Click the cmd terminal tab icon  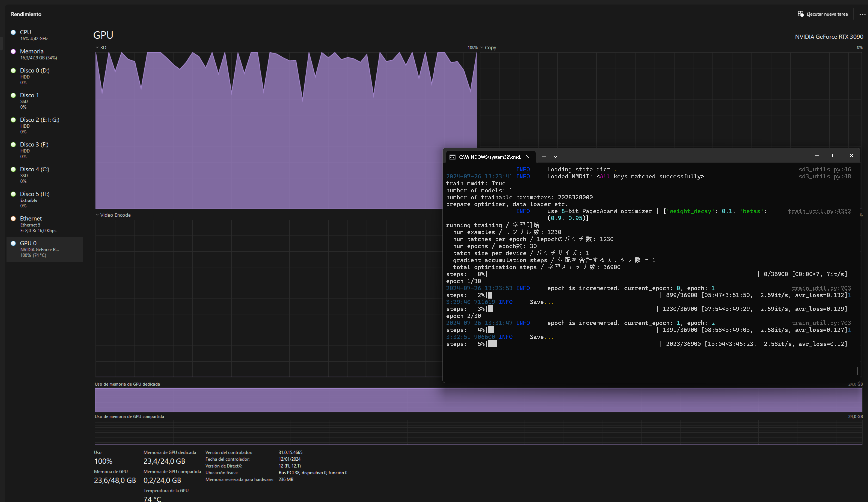point(453,157)
